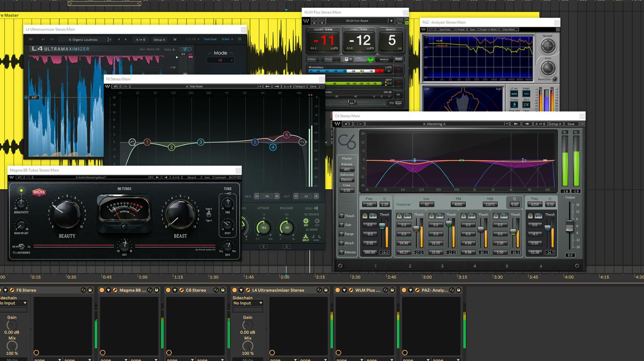Open C6 preset menu Mastering A
Image resolution: width=644 pixels, height=361 pixels.
(x=437, y=124)
